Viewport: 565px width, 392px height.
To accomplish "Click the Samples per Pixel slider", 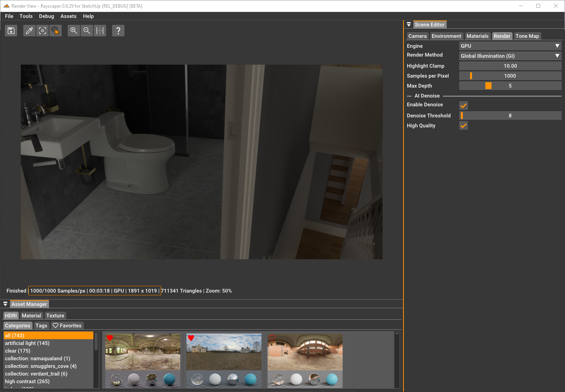I will [x=510, y=76].
